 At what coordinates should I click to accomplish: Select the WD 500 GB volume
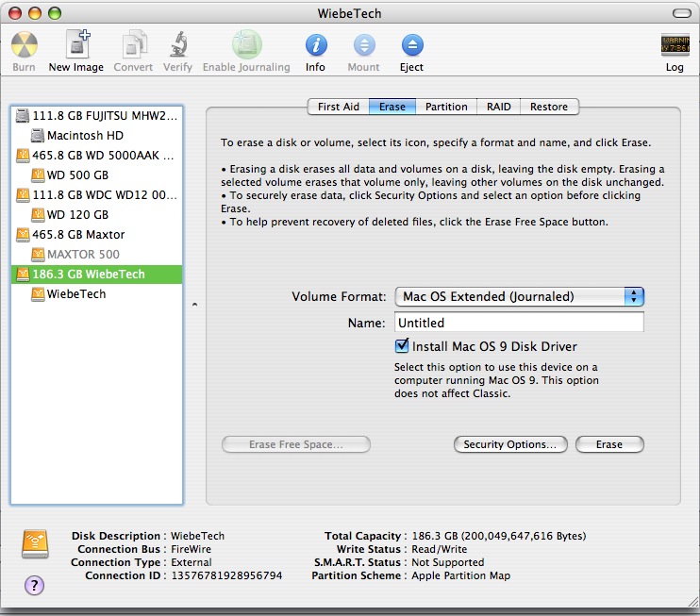tap(96, 175)
